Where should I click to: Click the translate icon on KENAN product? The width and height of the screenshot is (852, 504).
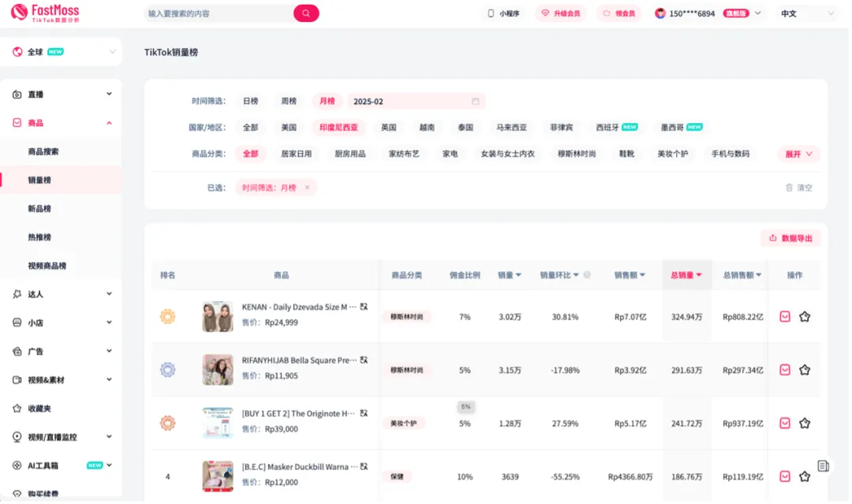coord(364,308)
